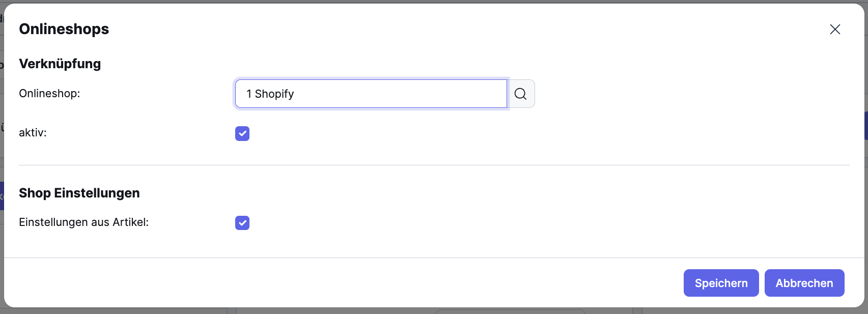Viewport: 868px width, 314px height.
Task: Uncheck the aktiv checkbox
Action: (242, 133)
